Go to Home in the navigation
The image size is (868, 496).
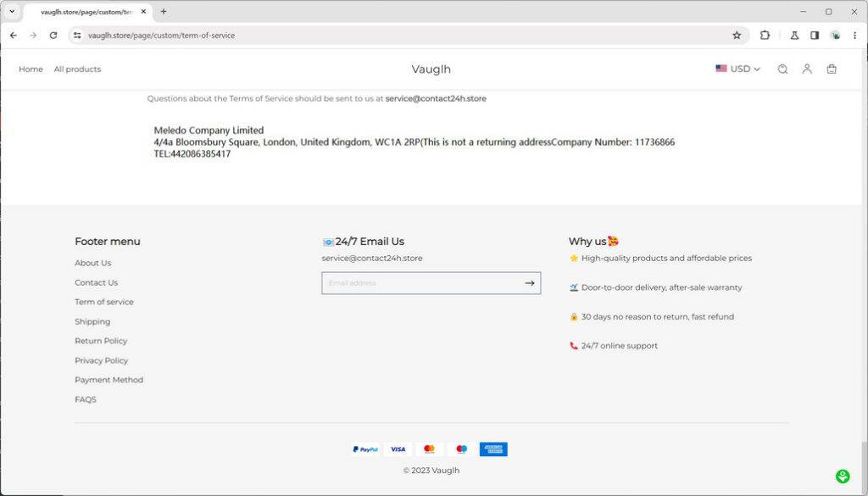31,69
